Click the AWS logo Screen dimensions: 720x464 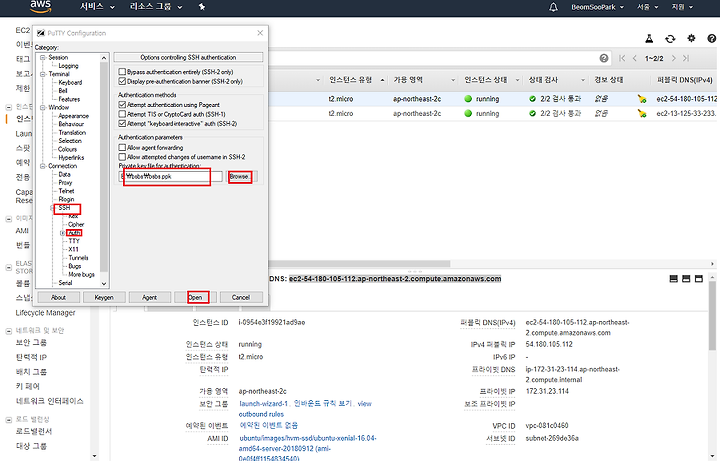point(40,6)
